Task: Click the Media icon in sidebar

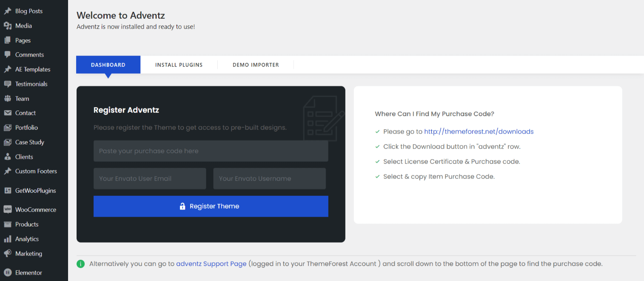Action: [x=7, y=26]
